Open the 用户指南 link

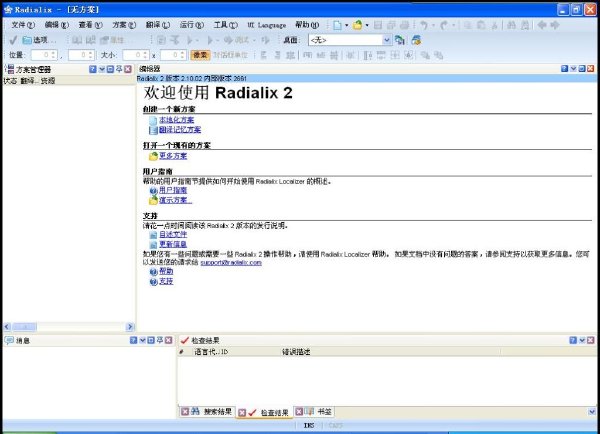click(x=173, y=190)
